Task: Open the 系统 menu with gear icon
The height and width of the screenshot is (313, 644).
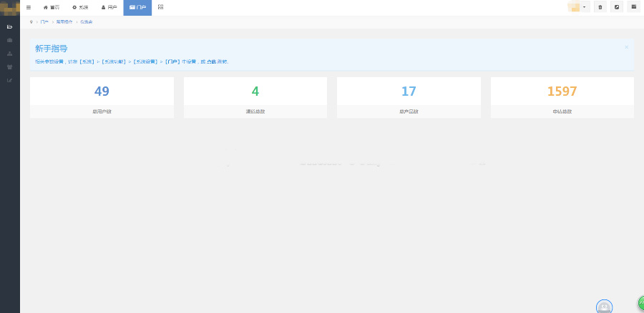Action: point(79,7)
